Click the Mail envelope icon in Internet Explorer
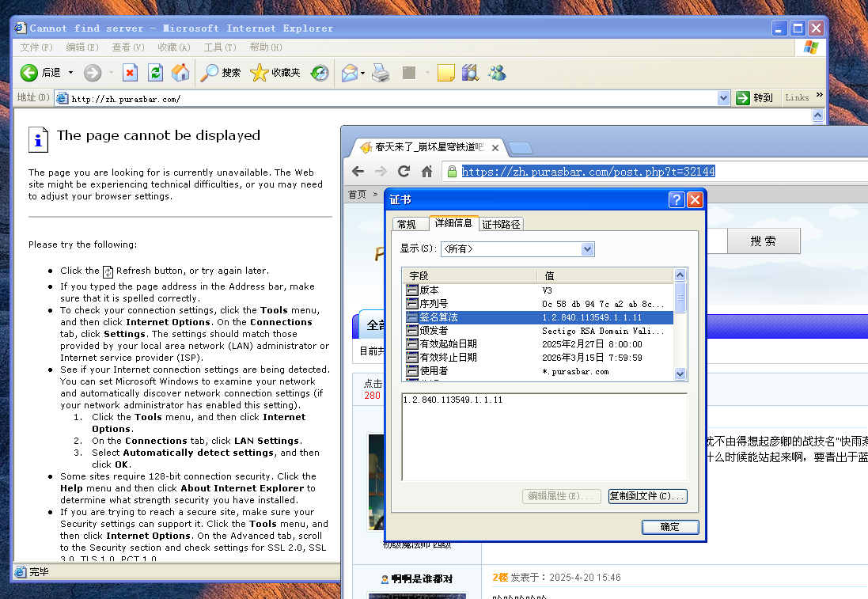The image size is (868, 599). (x=349, y=73)
